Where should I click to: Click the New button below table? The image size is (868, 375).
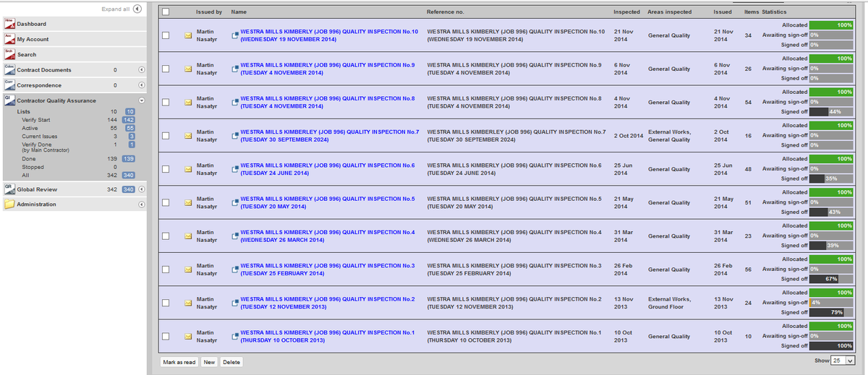point(209,362)
